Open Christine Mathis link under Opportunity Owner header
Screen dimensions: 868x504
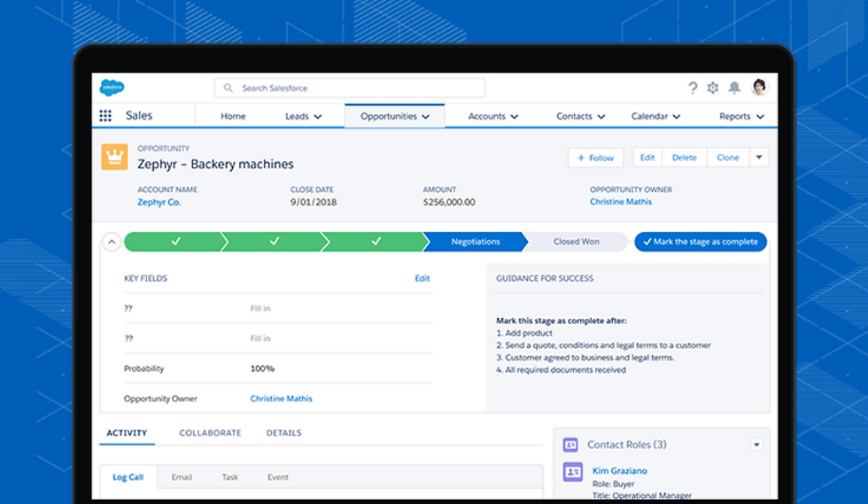click(621, 202)
